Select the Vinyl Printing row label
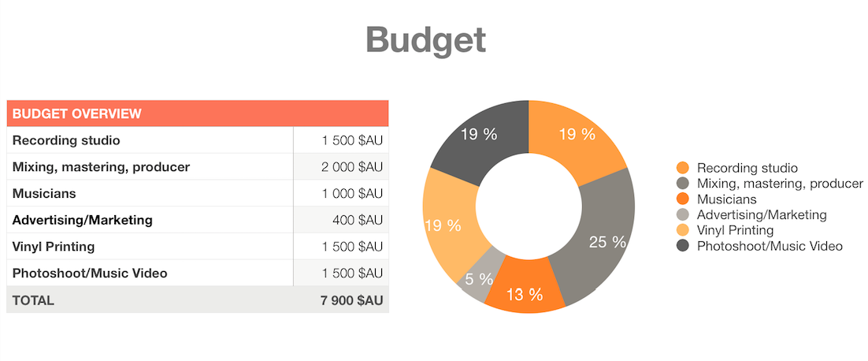 54,247
